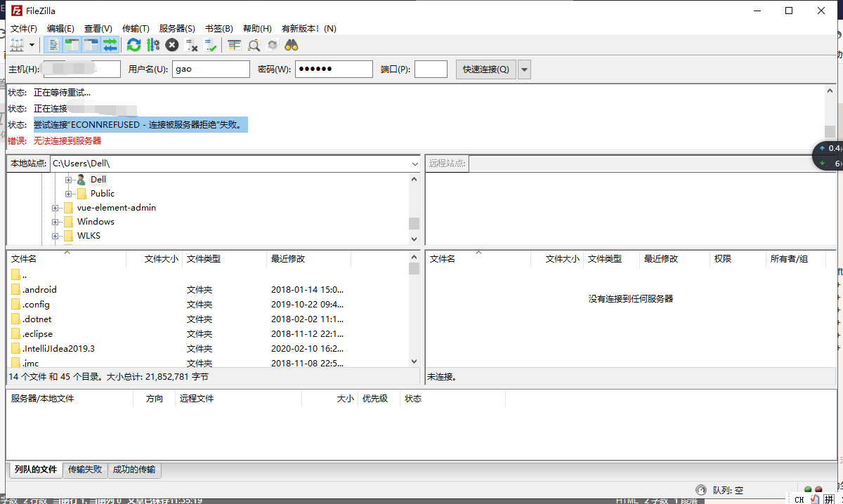The image size is (843, 504).
Task: Expand the Public tree node
Action: point(68,194)
